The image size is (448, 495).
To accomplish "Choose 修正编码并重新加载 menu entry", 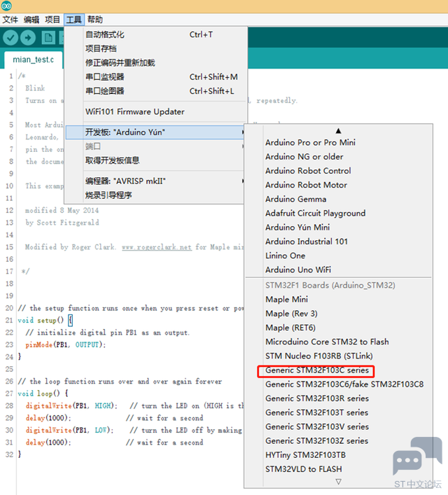I will pyautogui.click(x=155, y=63).
